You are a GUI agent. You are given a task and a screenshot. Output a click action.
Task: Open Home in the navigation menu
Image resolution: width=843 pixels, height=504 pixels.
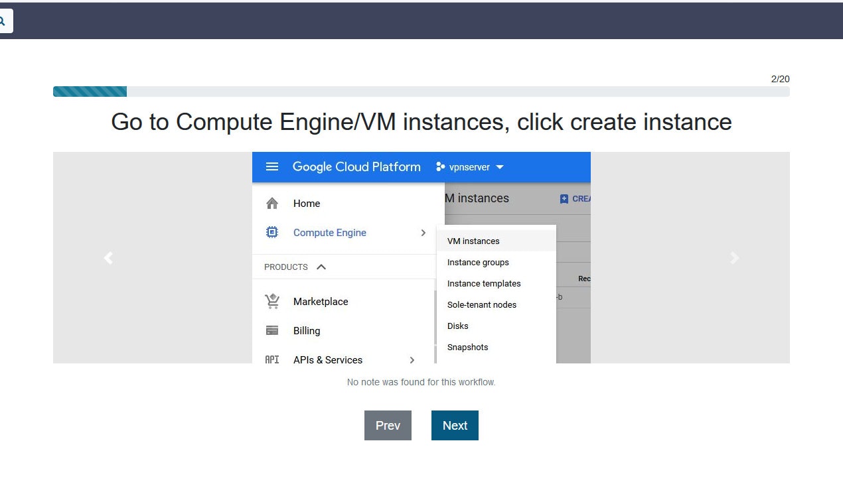point(307,204)
